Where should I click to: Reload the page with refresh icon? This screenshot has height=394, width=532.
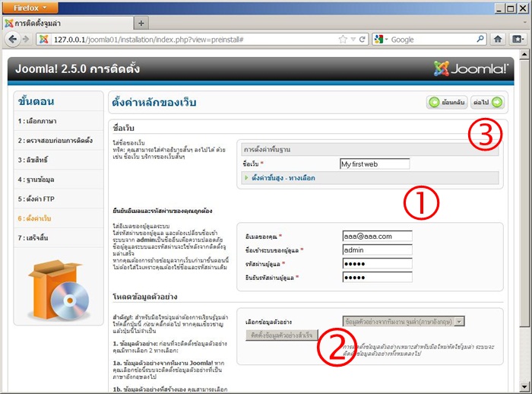tap(362, 40)
